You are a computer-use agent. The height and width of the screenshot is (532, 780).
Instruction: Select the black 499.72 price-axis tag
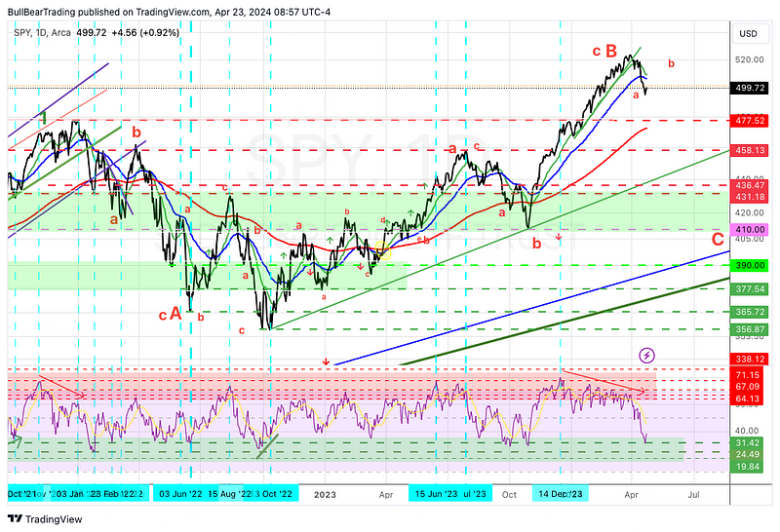point(750,88)
